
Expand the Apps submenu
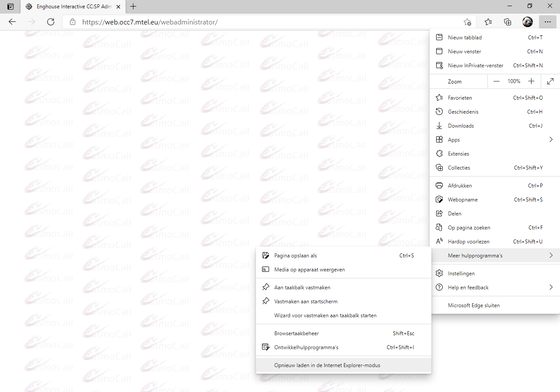[x=494, y=140]
